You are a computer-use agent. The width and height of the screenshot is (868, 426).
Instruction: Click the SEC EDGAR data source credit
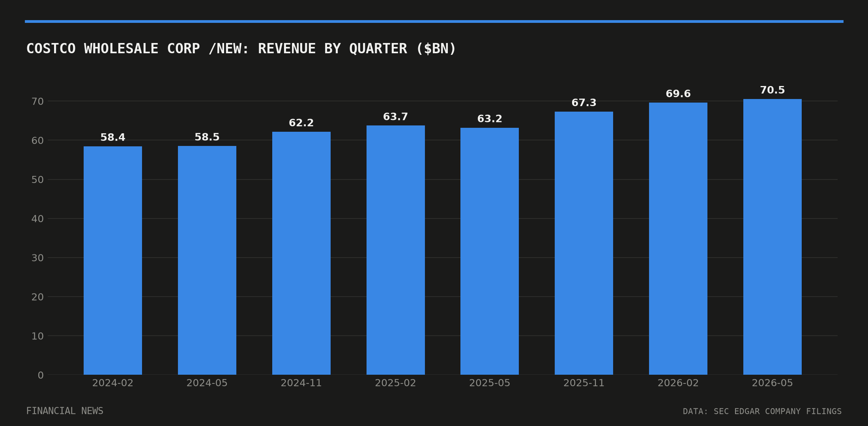pos(762,411)
